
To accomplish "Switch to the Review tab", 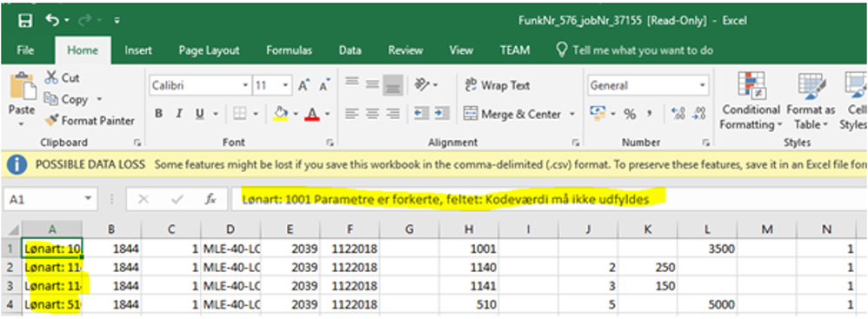I will (405, 50).
